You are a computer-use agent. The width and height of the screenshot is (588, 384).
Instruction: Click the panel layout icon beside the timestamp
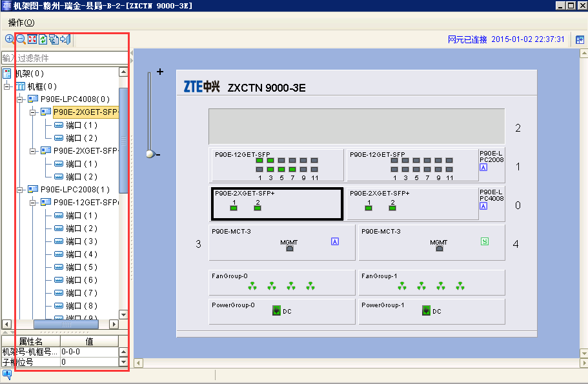(580, 39)
